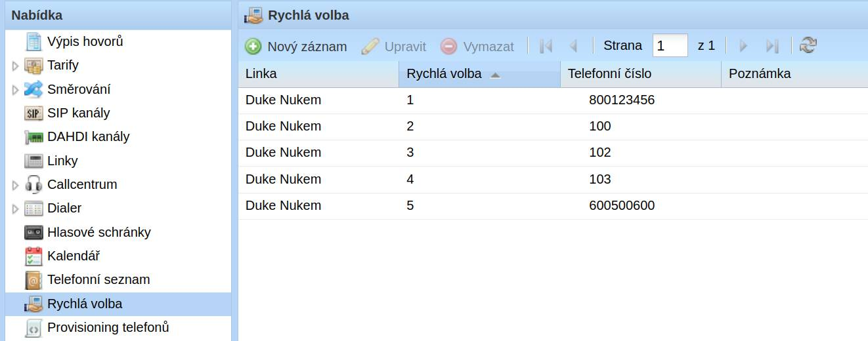868x341 pixels.
Task: Click the Callcentrum headset icon
Action: [x=33, y=185]
